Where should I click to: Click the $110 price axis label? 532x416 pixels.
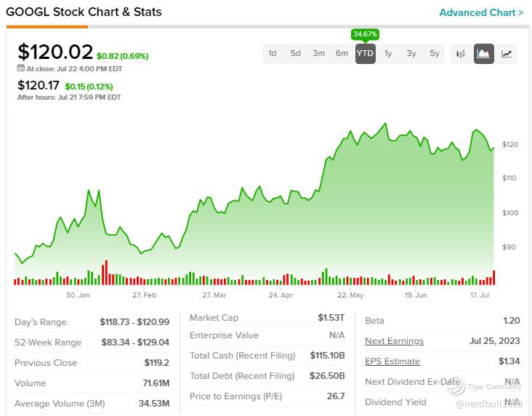point(509,178)
